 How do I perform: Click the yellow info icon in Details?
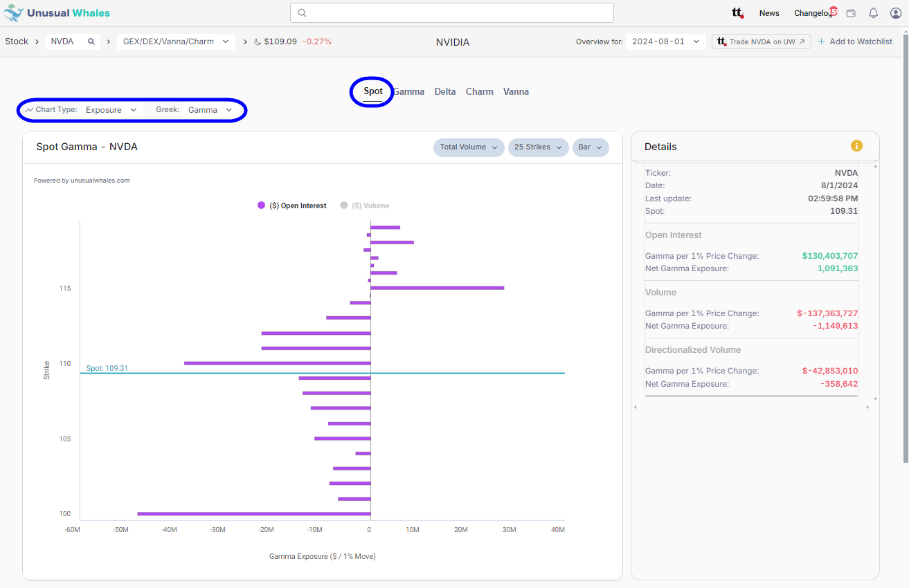(856, 145)
